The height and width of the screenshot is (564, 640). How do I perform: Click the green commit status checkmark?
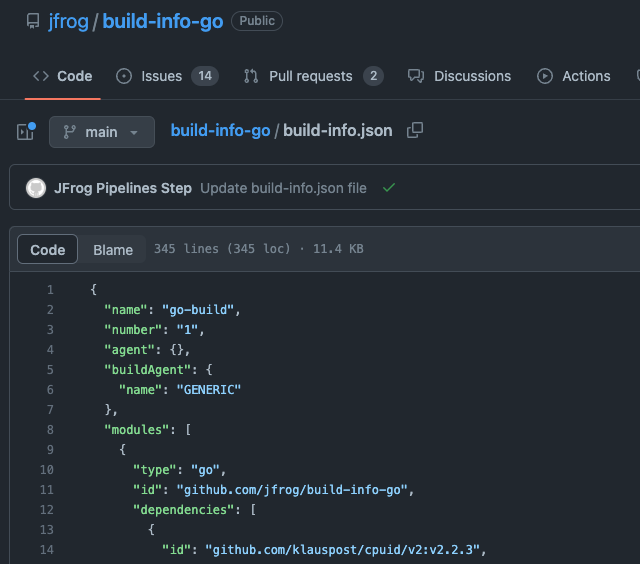coord(389,187)
